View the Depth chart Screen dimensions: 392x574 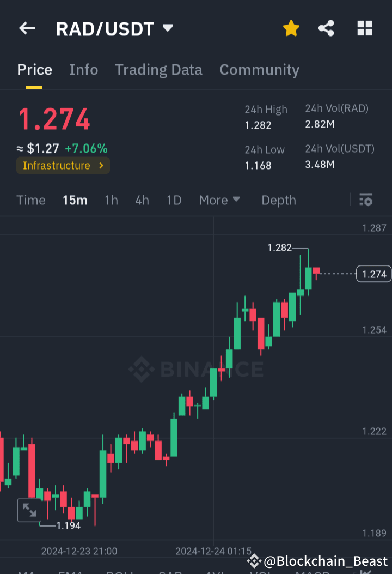278,200
